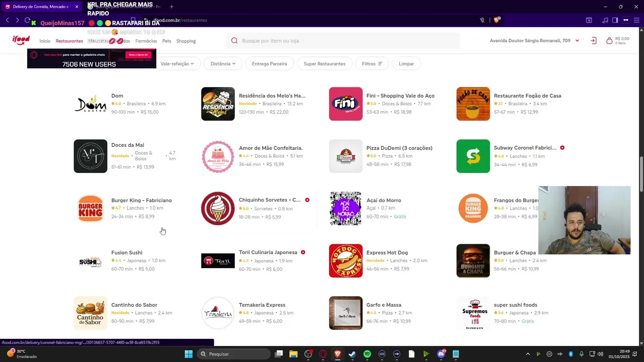This screenshot has height=362, width=644.
Task: Switch to the Delivery de Comida browser tab
Action: [40, 7]
